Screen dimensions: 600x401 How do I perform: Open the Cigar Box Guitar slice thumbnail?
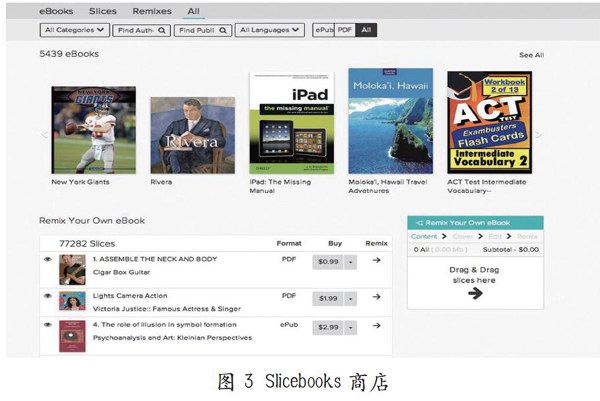(72, 270)
